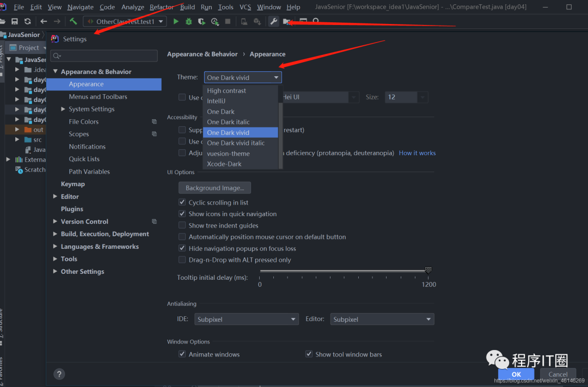Image resolution: width=588 pixels, height=387 pixels.
Task: Open Keymap settings page
Action: pyautogui.click(x=73, y=184)
